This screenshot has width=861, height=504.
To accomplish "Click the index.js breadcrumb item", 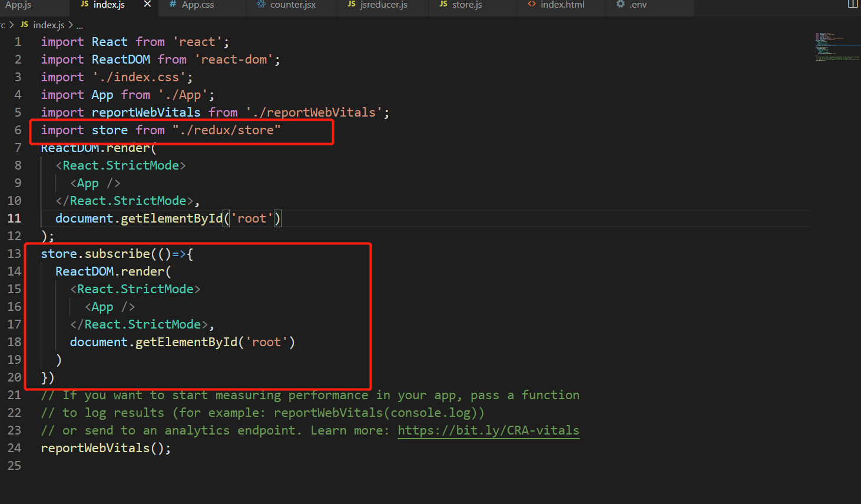I will point(49,25).
